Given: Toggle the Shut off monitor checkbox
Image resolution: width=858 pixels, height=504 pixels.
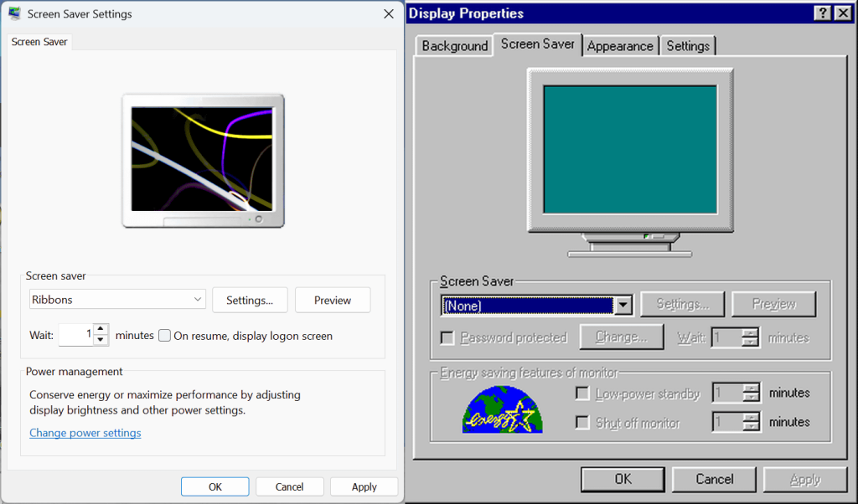Looking at the screenshot, I should pos(582,423).
